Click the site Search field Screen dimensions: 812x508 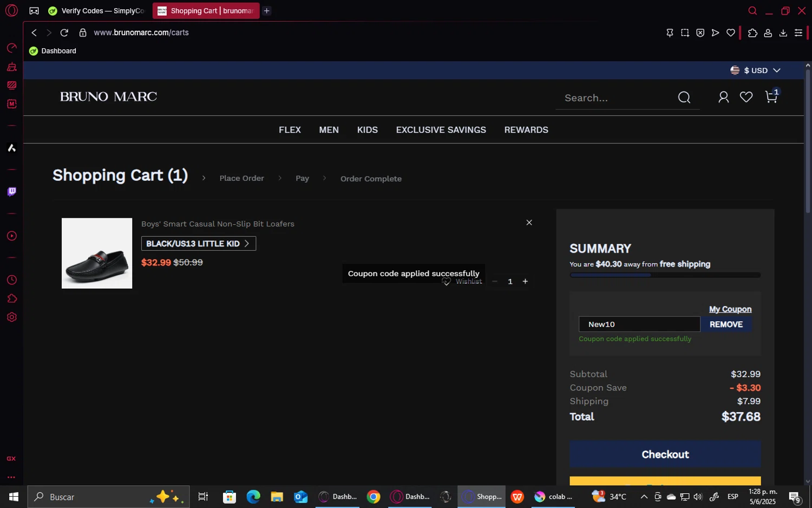(617, 98)
